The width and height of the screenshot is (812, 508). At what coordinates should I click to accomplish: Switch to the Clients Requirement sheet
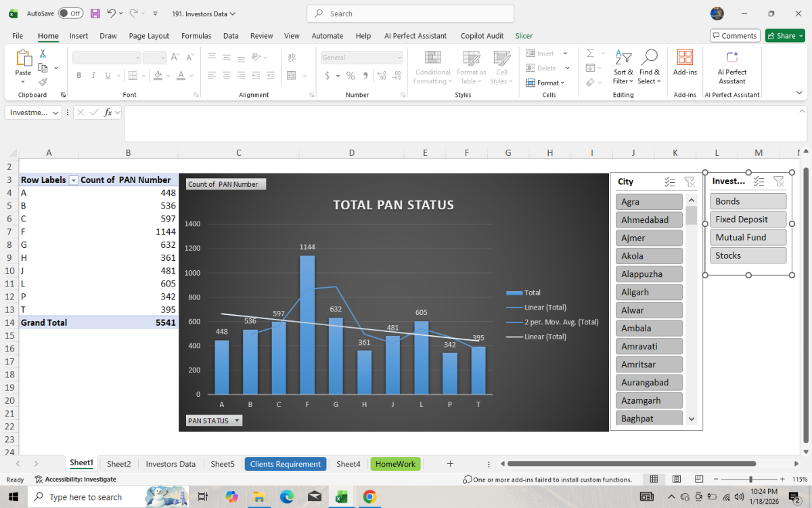point(285,464)
